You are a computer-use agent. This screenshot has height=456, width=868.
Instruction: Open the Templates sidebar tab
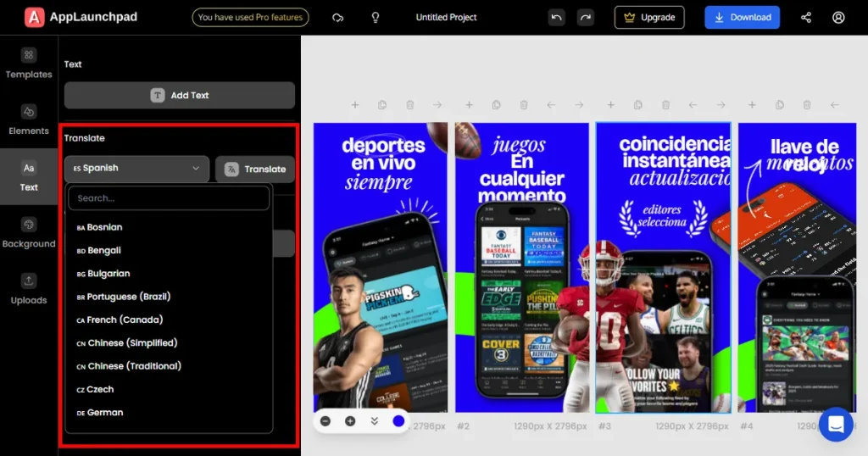tap(29, 64)
